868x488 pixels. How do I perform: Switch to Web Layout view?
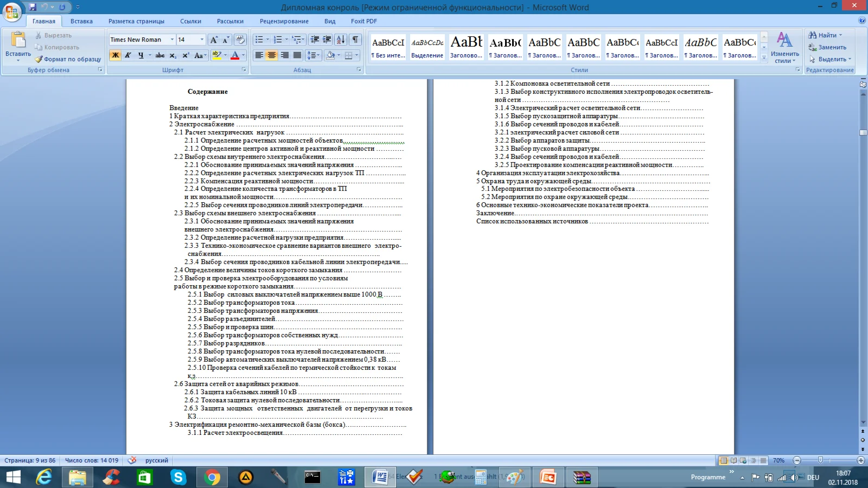[743, 460]
